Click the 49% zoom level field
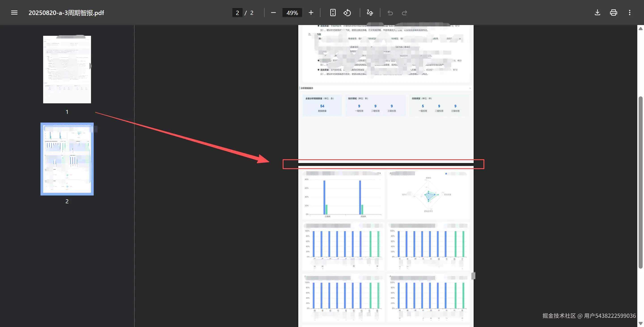Screen dimensions: 644x327 tap(292, 13)
